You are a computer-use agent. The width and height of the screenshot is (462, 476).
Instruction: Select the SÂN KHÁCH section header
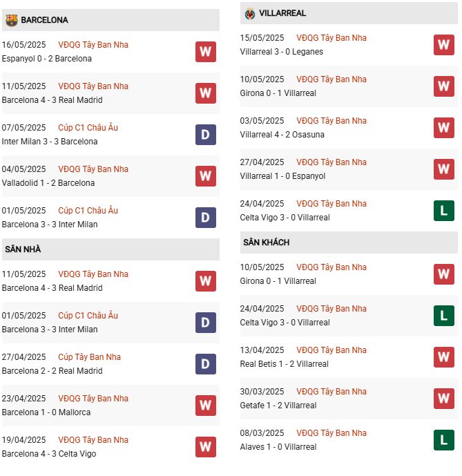[x=349, y=242]
